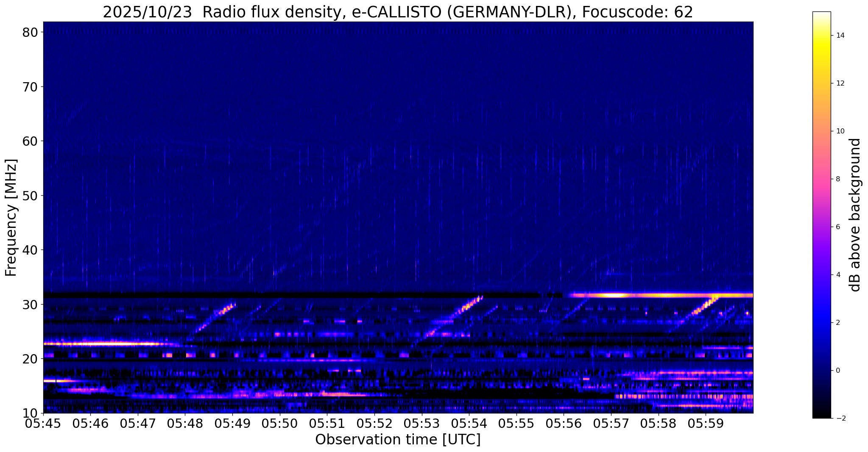Click the 05:57 time tick label
Screen dimensions: 868x452
click(611, 424)
